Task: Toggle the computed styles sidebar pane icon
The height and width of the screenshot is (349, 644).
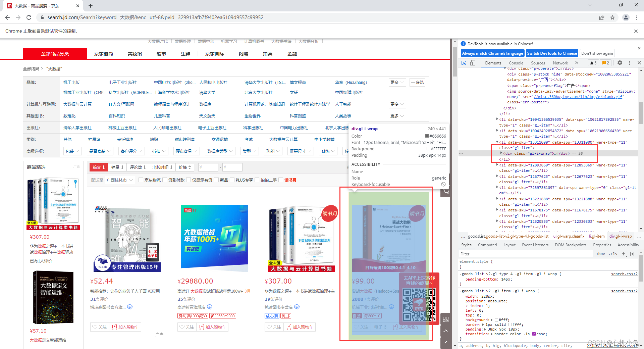Action: tap(633, 254)
